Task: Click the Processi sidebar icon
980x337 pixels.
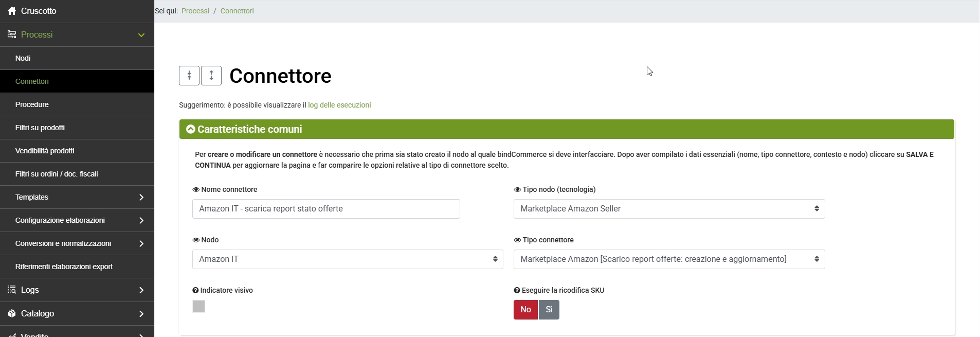Action: pyautogui.click(x=12, y=34)
